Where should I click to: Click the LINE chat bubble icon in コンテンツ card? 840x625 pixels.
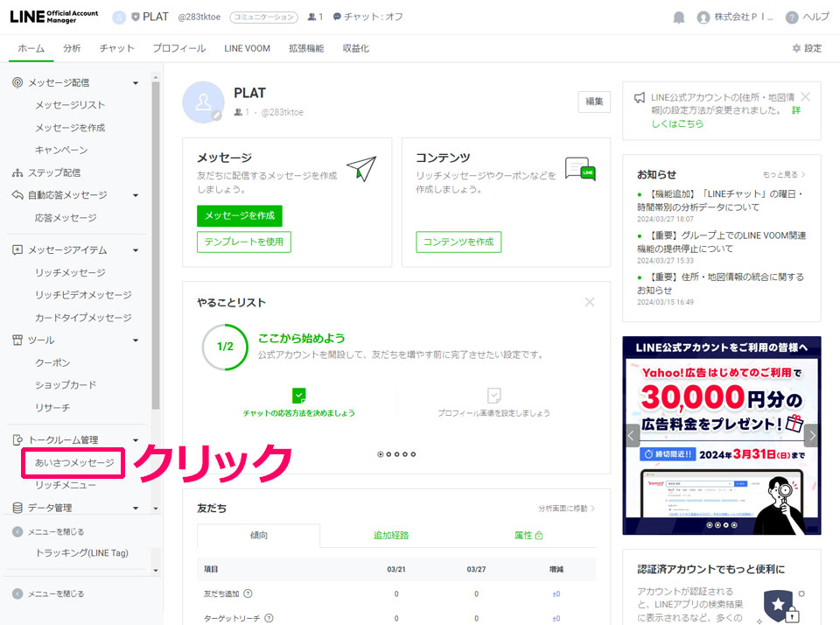(580, 168)
